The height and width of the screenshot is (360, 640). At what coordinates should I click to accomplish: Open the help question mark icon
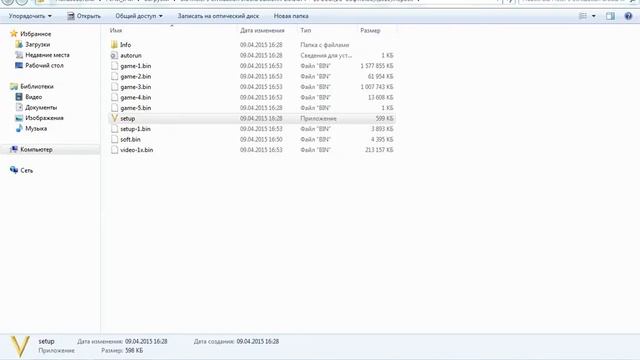coord(628,16)
